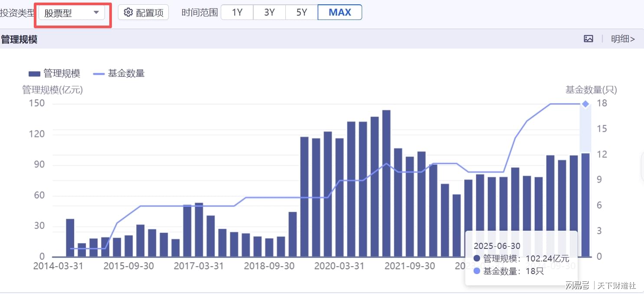644x294 pixels.
Task: Click the 管理规模 legend color swatch
Action: (x=34, y=74)
